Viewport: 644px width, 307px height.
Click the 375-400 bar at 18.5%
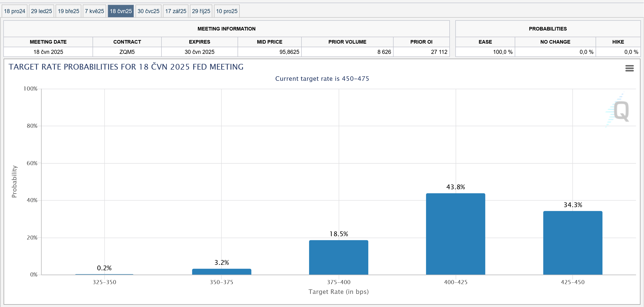(x=338, y=257)
